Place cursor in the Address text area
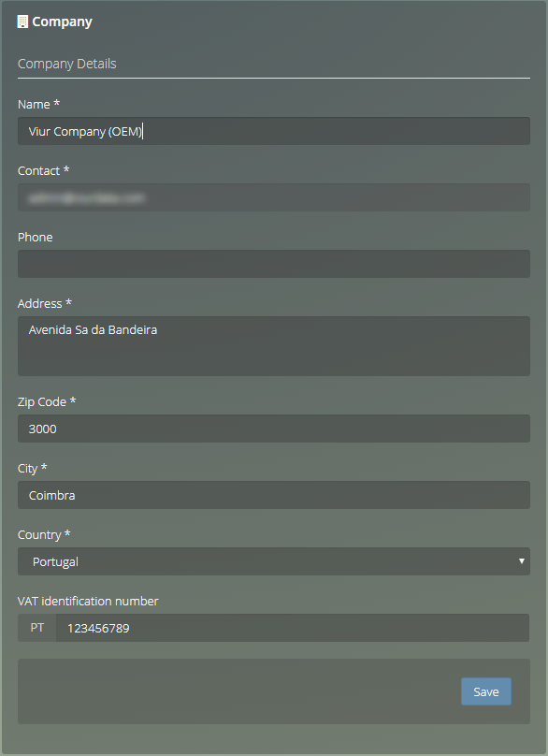The image size is (548, 756). tap(274, 346)
